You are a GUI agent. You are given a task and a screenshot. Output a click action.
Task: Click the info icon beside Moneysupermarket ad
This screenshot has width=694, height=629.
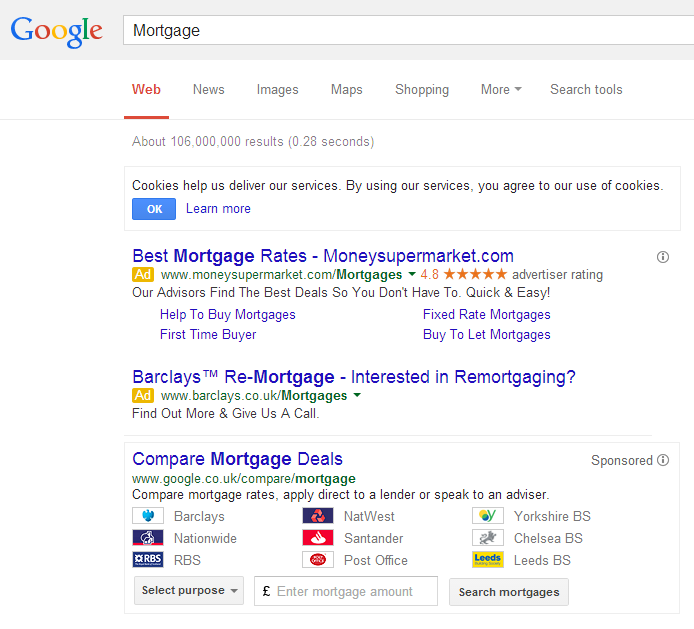pos(663,257)
